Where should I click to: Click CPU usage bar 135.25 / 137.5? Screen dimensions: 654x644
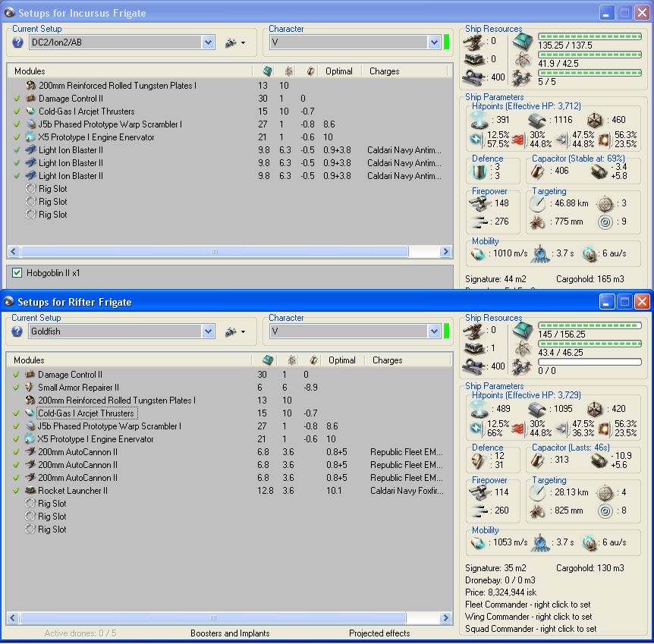point(590,36)
